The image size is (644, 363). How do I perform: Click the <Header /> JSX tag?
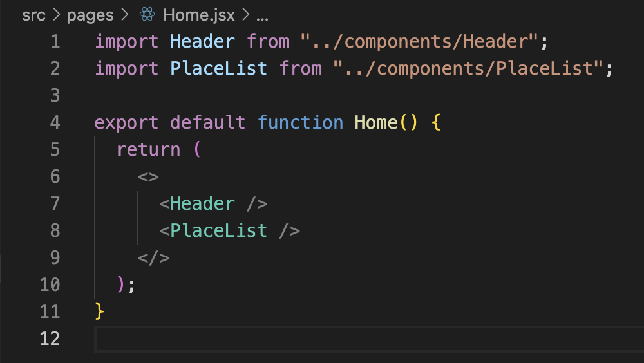coord(214,203)
